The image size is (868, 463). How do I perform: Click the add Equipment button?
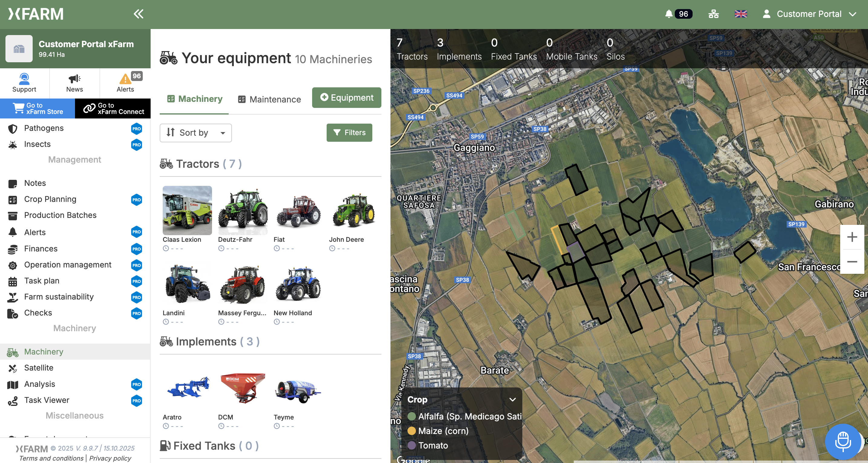click(x=346, y=98)
